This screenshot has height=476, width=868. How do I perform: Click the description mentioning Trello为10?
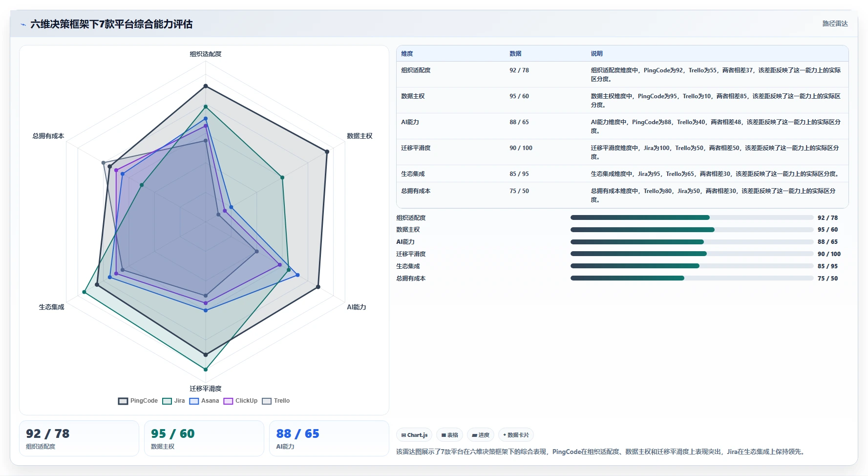716,101
